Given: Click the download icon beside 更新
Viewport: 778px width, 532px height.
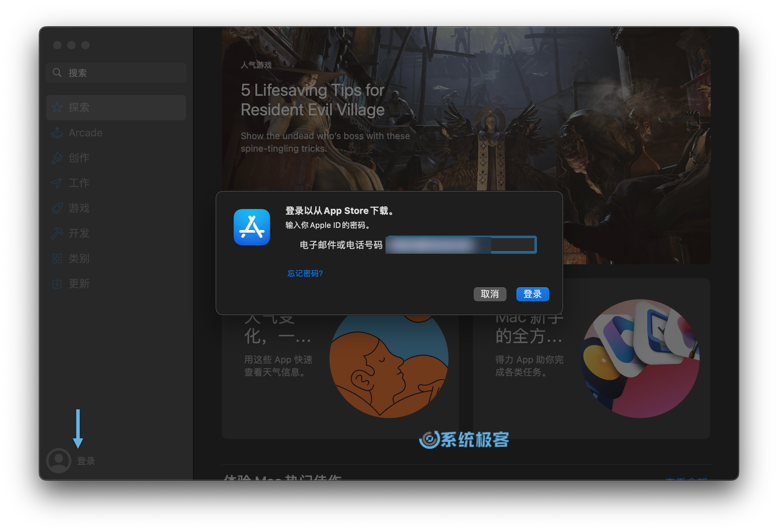Looking at the screenshot, I should click(57, 284).
